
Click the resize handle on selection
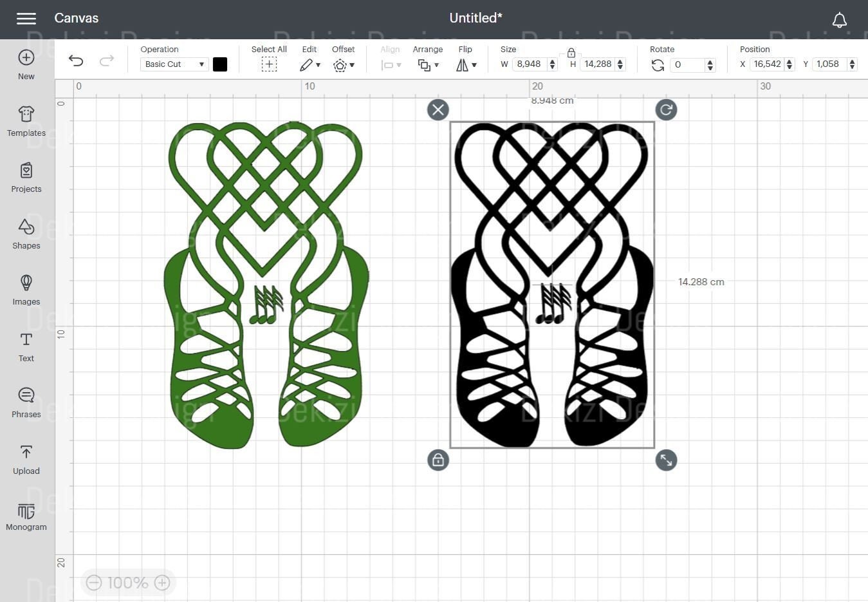click(x=666, y=460)
